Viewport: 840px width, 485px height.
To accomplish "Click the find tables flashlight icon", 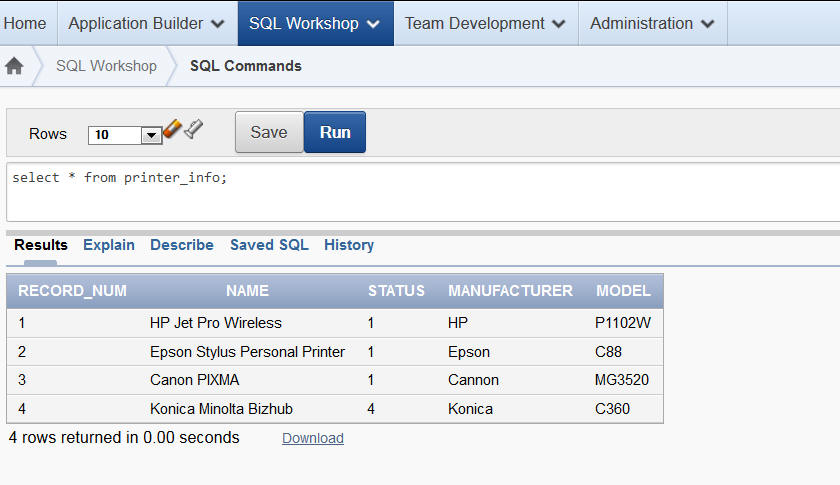I will (193, 128).
